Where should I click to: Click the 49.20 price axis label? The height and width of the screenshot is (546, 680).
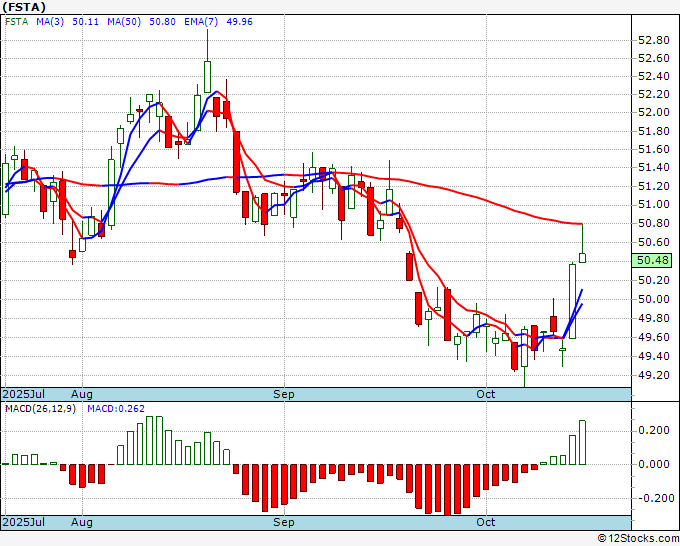click(654, 376)
